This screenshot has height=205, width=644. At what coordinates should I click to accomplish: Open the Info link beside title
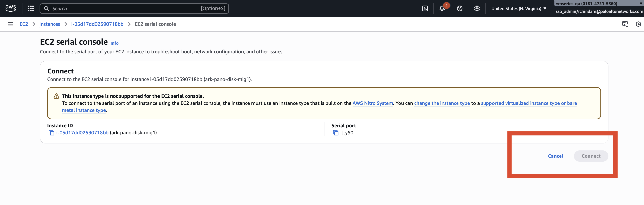tap(115, 43)
